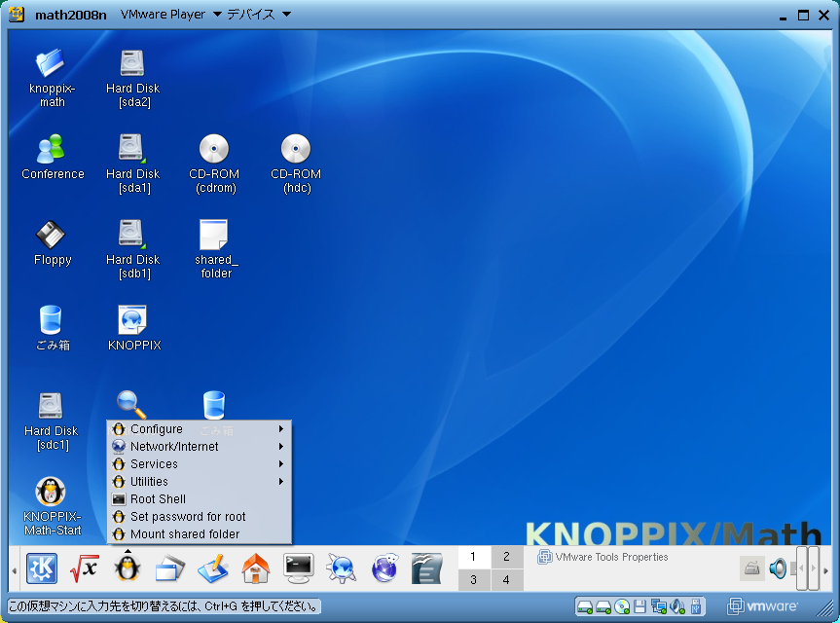Click the VMware CD/DVD device status icon
The image size is (840, 623).
tap(622, 606)
